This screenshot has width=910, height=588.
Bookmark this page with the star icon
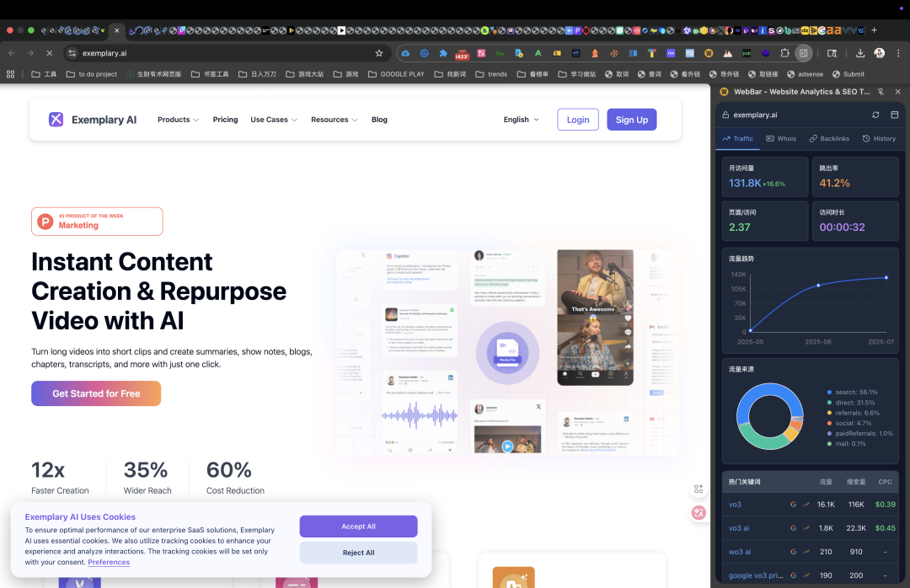tap(379, 53)
